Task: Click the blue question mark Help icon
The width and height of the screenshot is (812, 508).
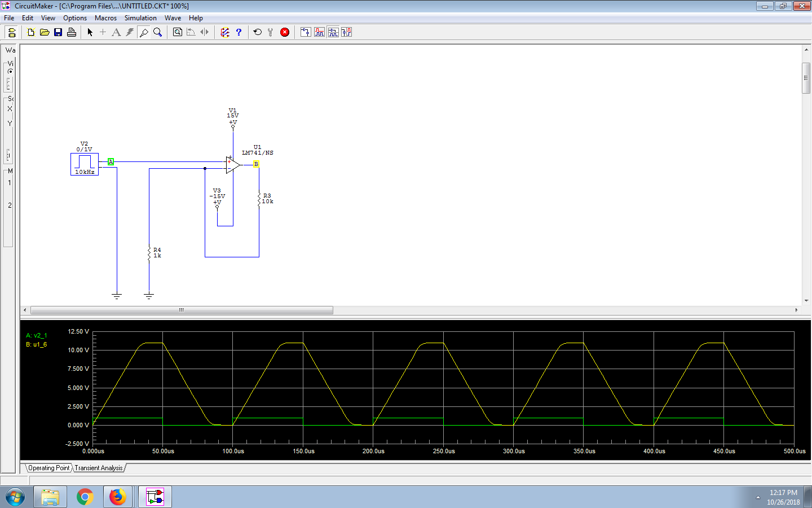Action: [x=239, y=32]
